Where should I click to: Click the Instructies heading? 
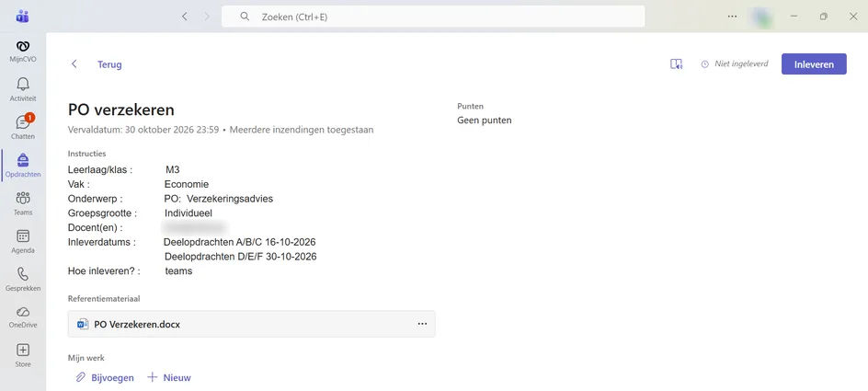[x=87, y=154]
